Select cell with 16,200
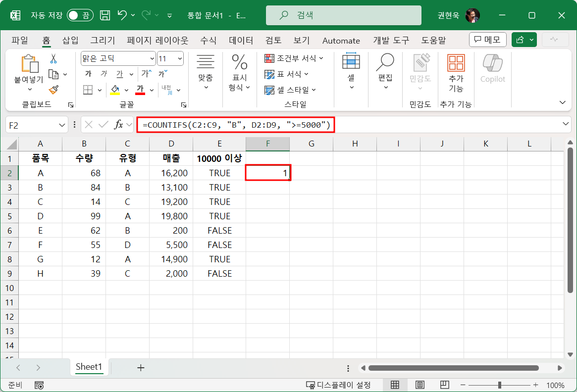 (171, 173)
